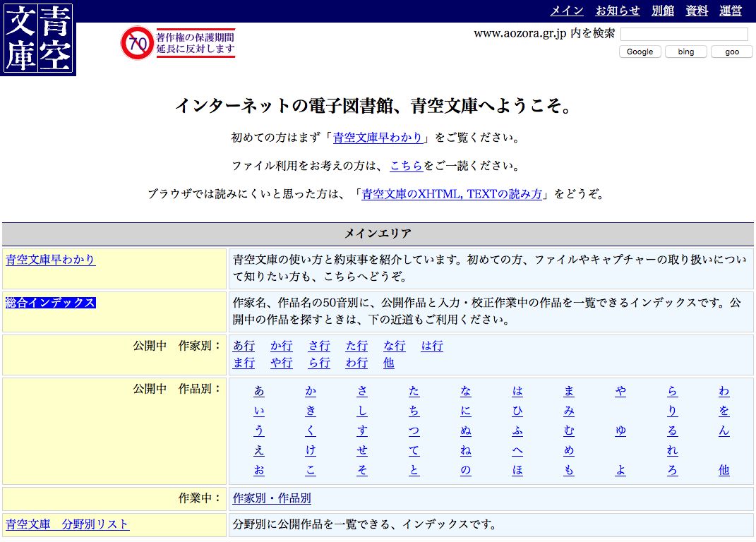The height and width of the screenshot is (542, 756).
Task: Browse authors under さ行
Action: (319, 346)
